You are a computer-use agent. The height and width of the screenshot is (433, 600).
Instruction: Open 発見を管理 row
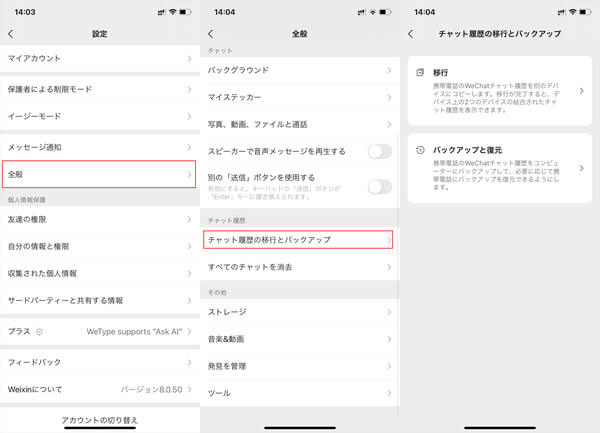pyautogui.click(x=300, y=366)
